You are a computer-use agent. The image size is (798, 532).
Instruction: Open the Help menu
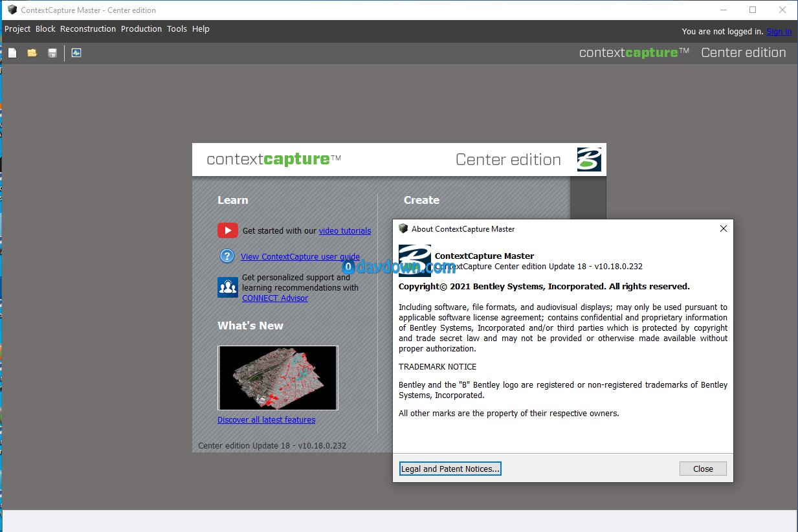[201, 29]
